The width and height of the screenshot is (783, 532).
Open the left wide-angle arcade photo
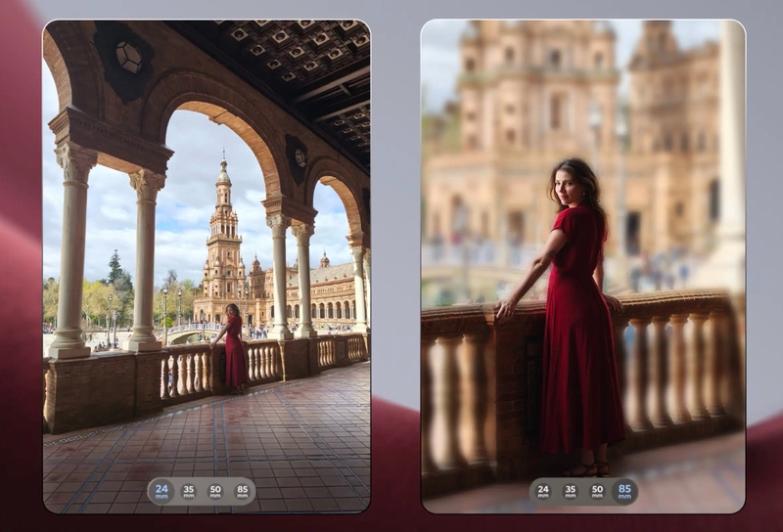[207, 267]
